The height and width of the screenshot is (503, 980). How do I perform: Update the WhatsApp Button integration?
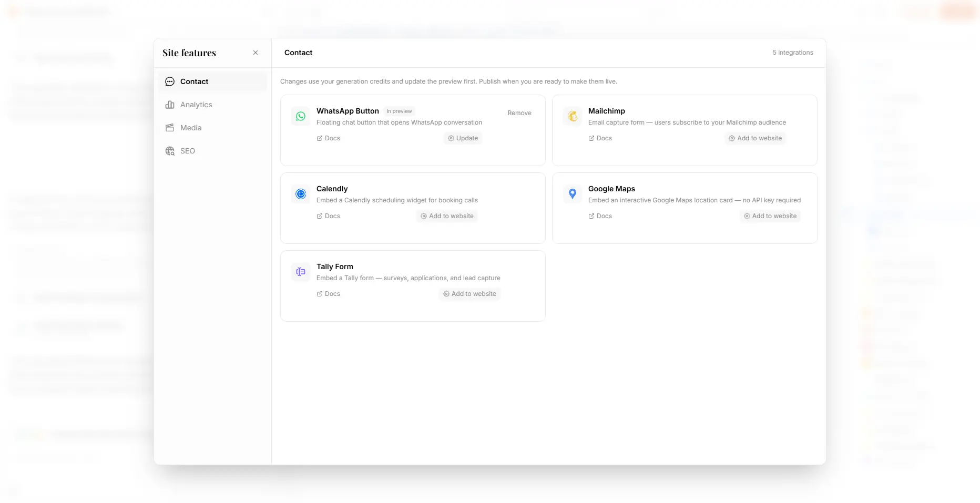463,138
